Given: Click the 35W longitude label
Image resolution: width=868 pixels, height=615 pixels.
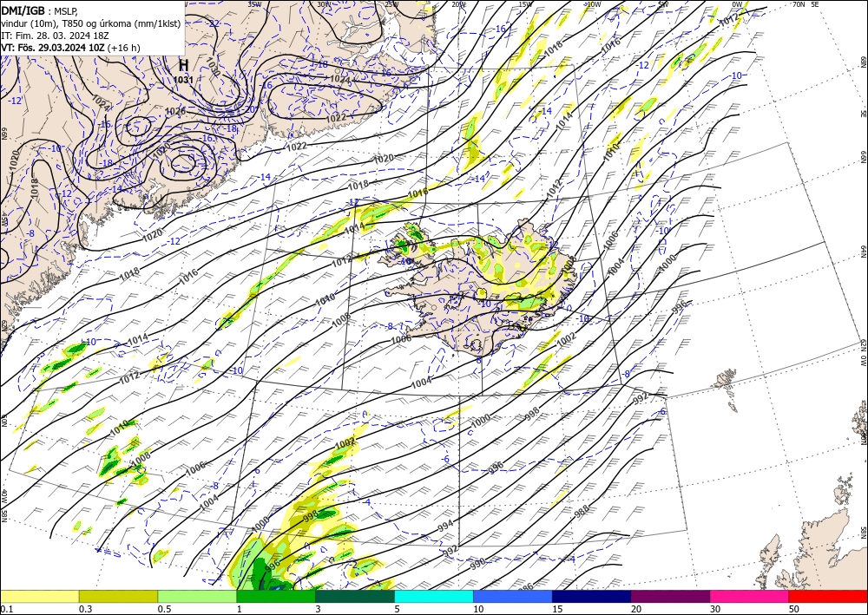Looking at the screenshot, I should (254, 3).
